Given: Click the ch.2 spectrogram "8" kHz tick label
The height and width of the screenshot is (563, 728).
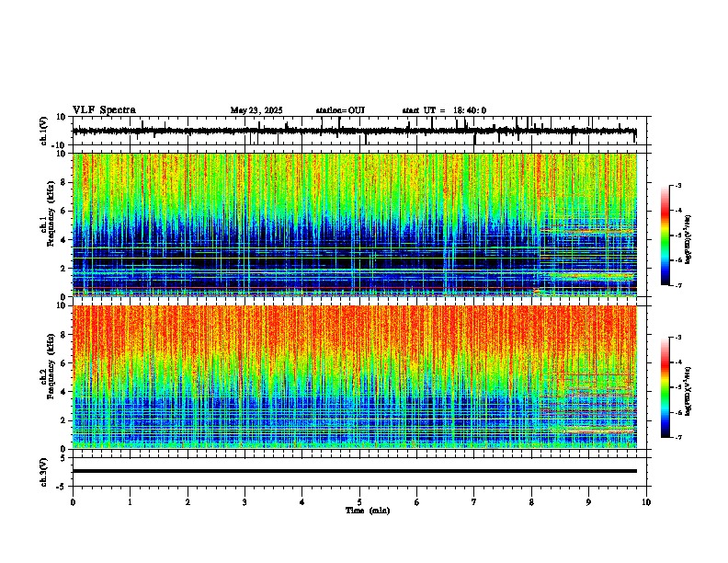Looking at the screenshot, I should 64,335.
